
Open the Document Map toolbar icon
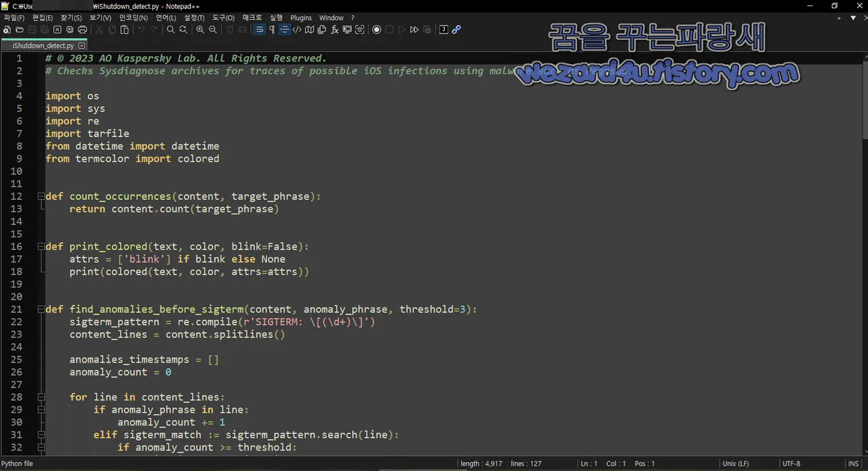coord(309,29)
